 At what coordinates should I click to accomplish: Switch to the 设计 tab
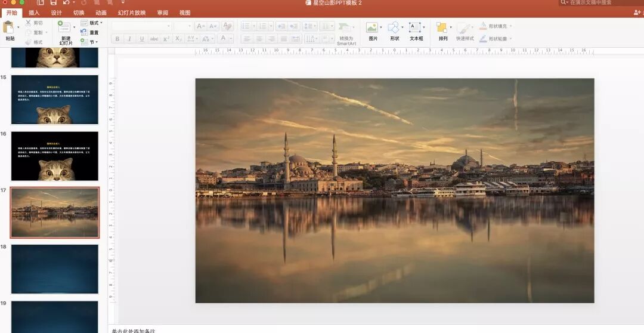pyautogui.click(x=56, y=13)
